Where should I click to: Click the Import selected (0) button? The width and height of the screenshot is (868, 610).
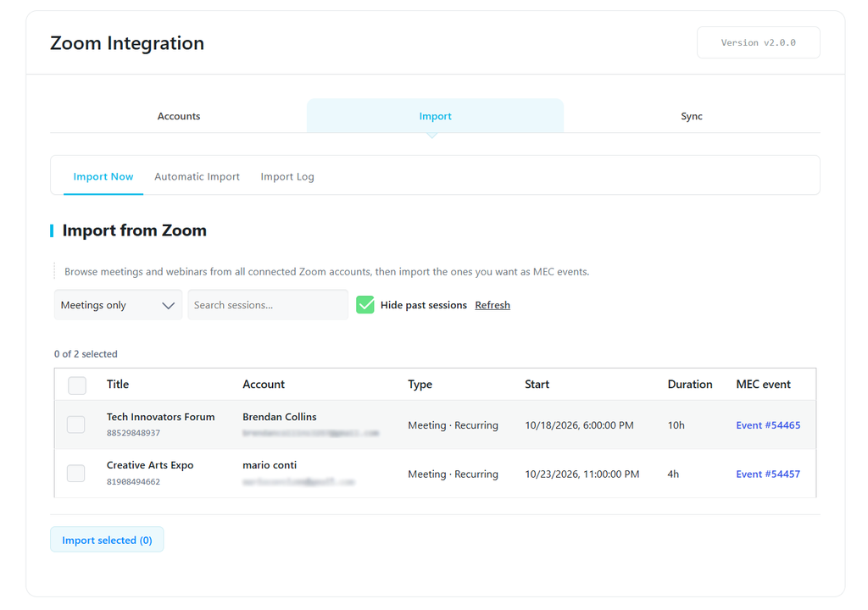click(107, 540)
